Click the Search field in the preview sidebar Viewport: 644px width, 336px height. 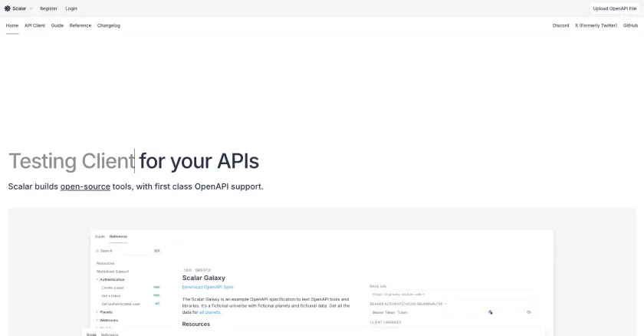pos(127,251)
